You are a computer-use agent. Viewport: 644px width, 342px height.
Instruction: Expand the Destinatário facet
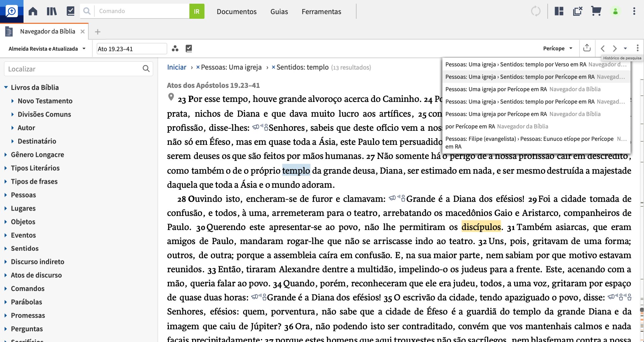12,141
